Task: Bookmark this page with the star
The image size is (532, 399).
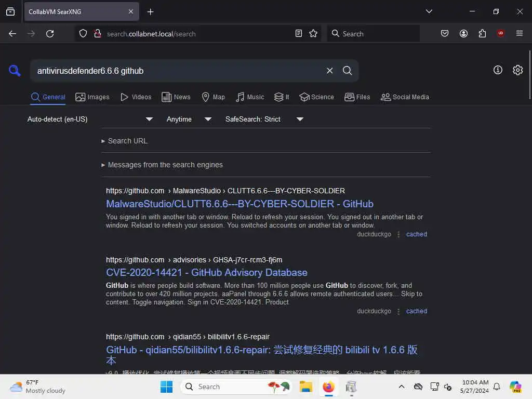Action: [x=313, y=34]
